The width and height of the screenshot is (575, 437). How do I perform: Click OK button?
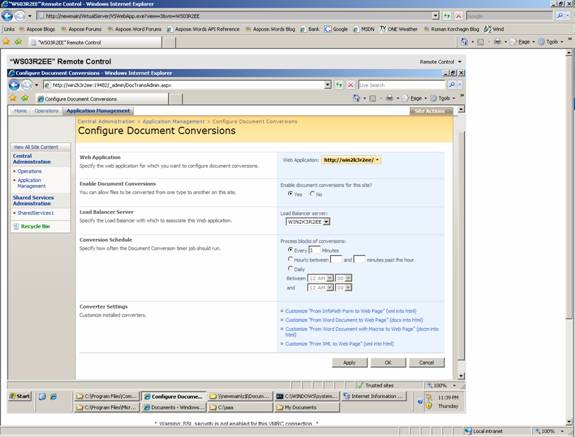(x=388, y=363)
